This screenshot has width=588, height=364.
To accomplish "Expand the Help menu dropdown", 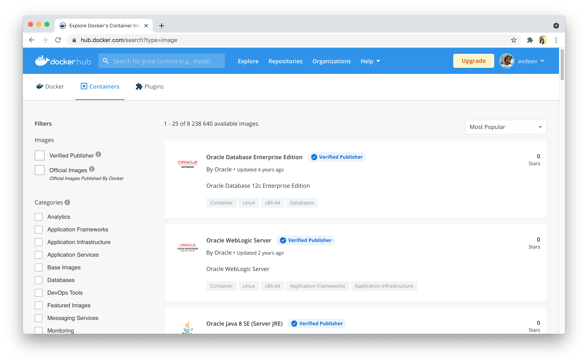I will tap(370, 61).
